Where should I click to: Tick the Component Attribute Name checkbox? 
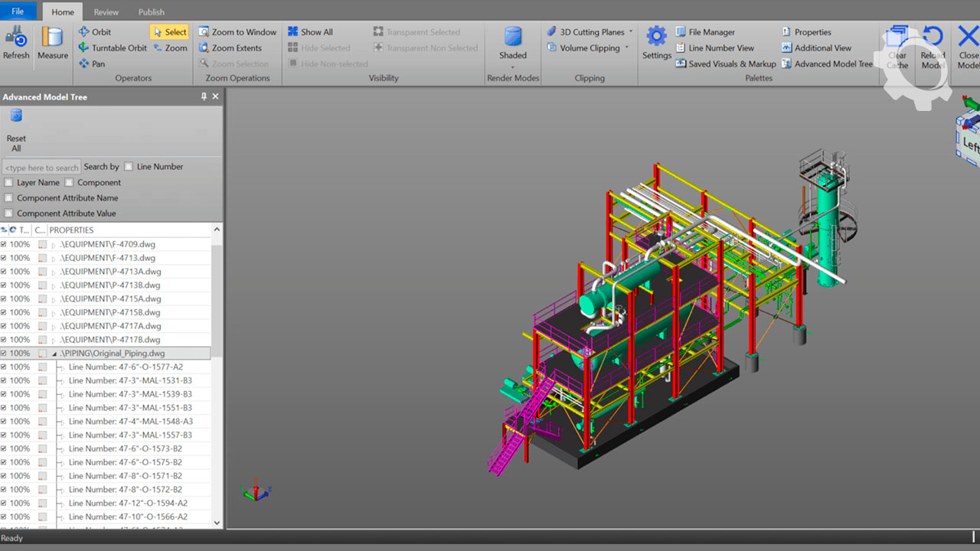[8, 198]
